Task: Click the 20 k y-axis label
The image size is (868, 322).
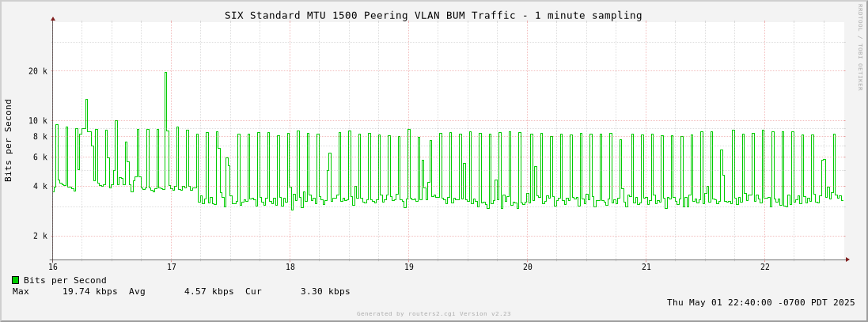Action: [38, 71]
